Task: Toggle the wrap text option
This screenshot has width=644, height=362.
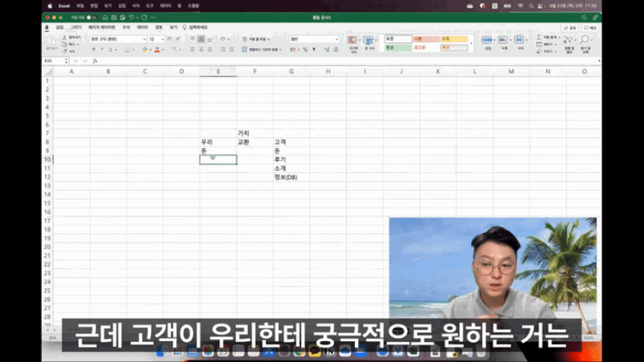Action: pos(259,39)
